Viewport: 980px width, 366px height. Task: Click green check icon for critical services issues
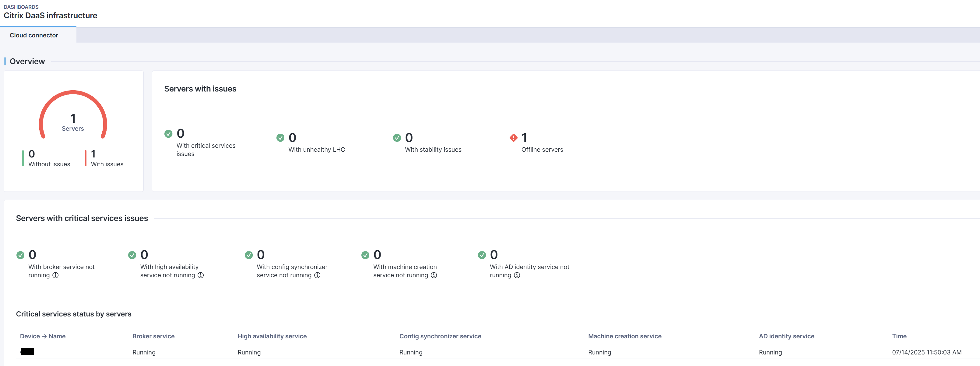coord(168,133)
